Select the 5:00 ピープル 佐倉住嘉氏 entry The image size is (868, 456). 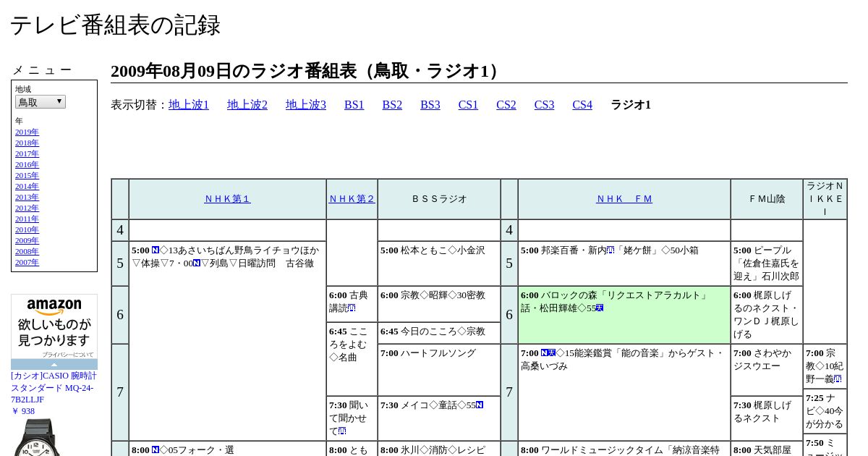click(767, 263)
